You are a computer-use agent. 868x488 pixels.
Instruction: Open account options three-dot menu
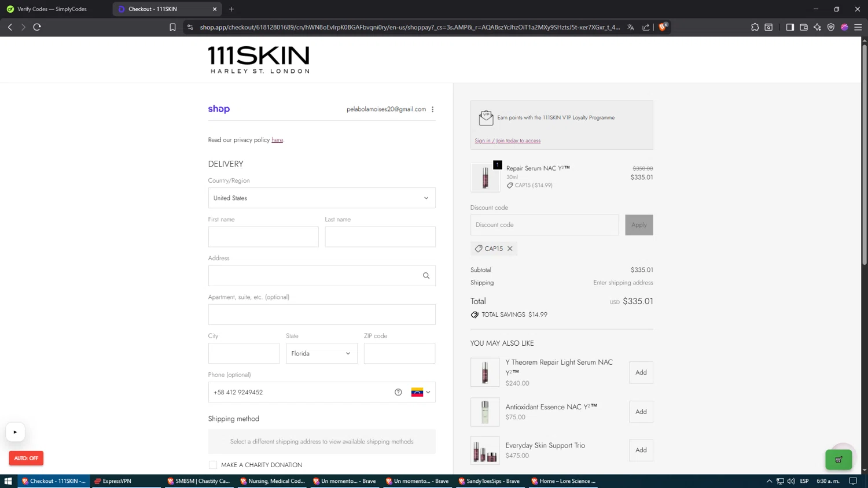[x=432, y=109]
